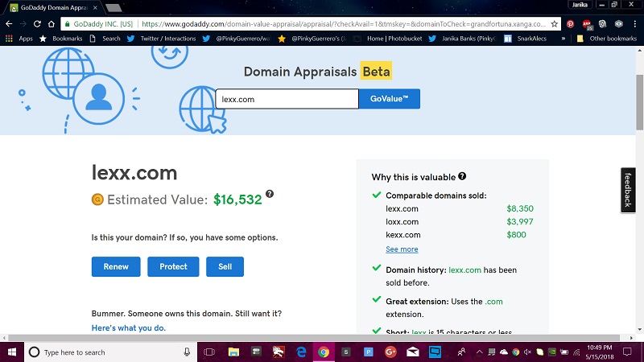Click the kexx.com comparable domain

pos(403,235)
